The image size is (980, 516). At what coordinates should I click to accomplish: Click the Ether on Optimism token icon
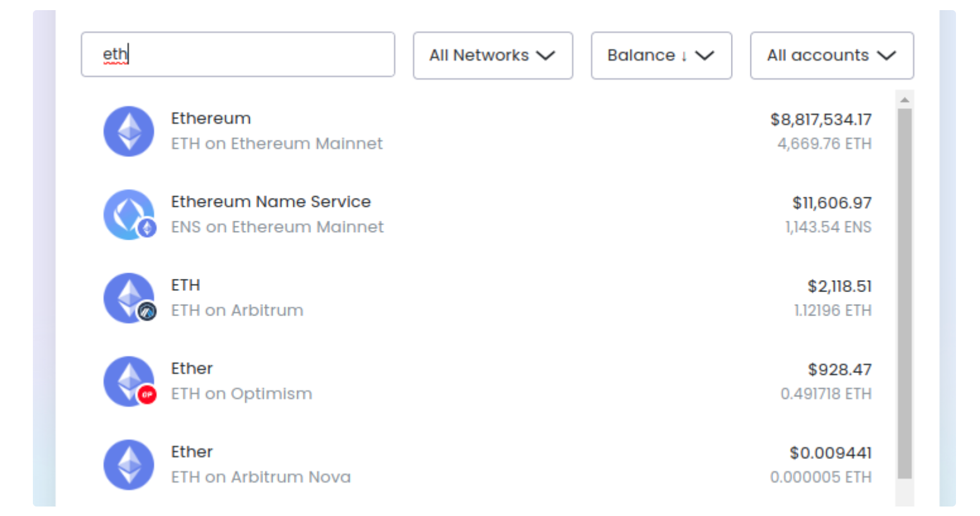click(x=128, y=380)
